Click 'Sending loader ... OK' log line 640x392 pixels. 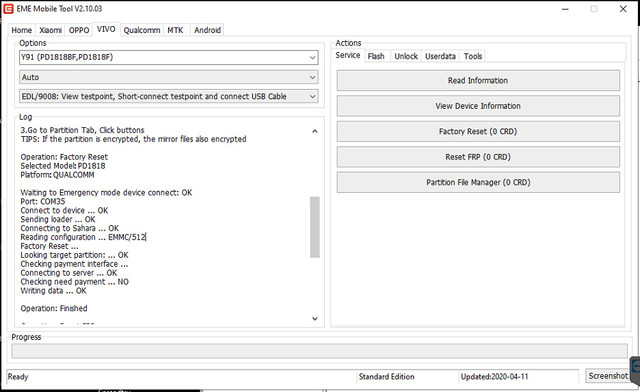pyautogui.click(x=58, y=219)
